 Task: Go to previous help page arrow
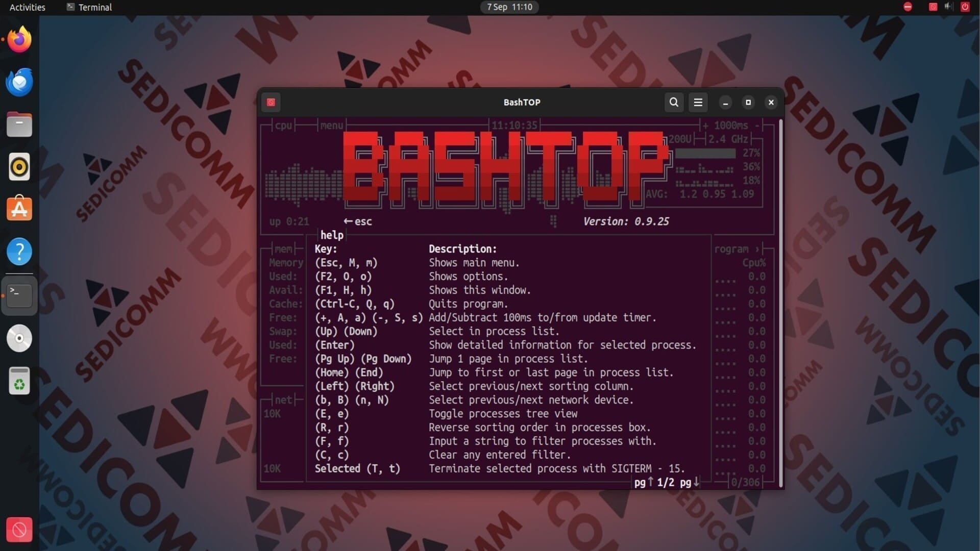[x=650, y=482]
